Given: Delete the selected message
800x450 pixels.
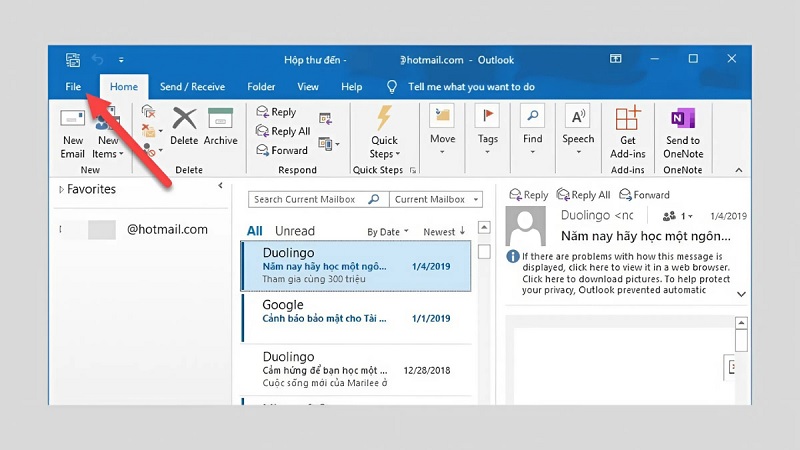Looking at the screenshot, I should click(x=184, y=127).
